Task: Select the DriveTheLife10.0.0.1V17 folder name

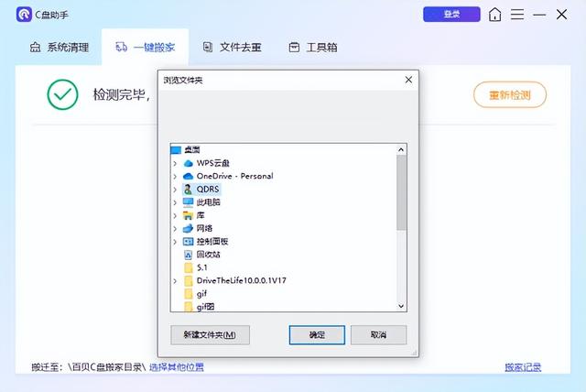Action: [242, 280]
